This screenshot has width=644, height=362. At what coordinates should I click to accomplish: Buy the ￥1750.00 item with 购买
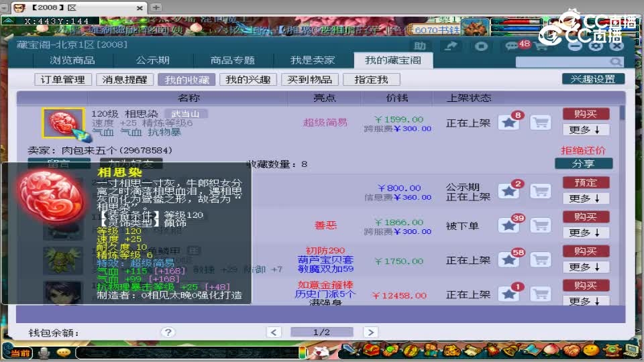(x=586, y=251)
